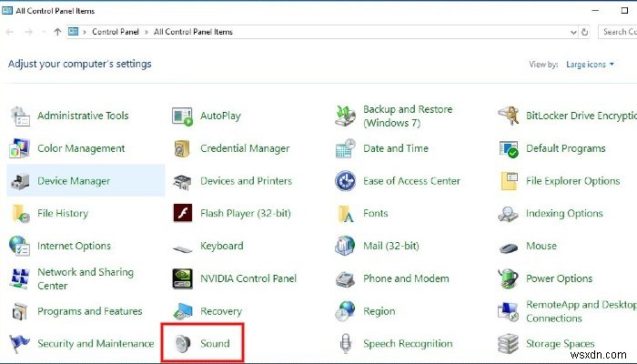Open the Color Management icon
Image resolution: width=637 pixels, height=364 pixels.
19,148
